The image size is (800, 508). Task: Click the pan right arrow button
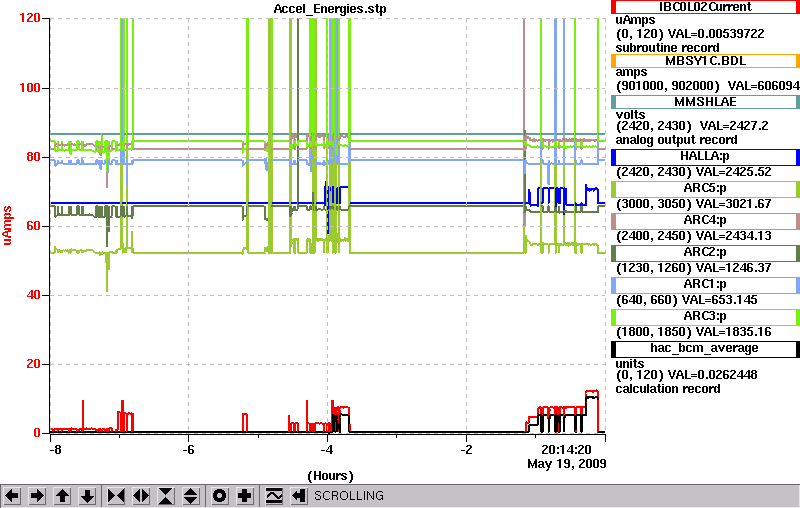click(37, 496)
